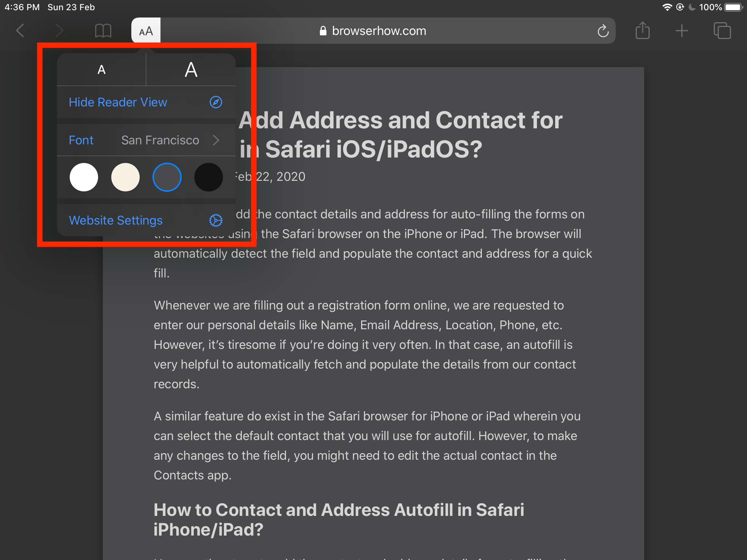Tap the battery indicator in status bar
The height and width of the screenshot is (560, 747).
(734, 7)
